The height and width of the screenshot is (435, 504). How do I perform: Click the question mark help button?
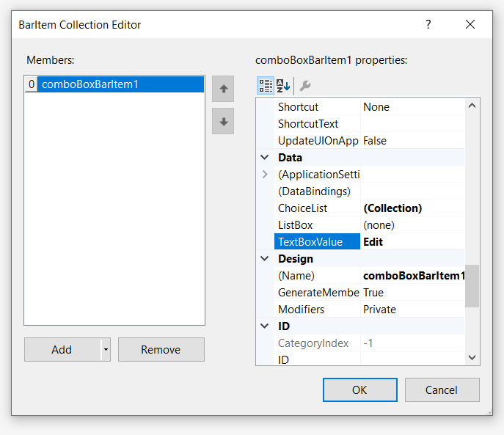pos(428,25)
